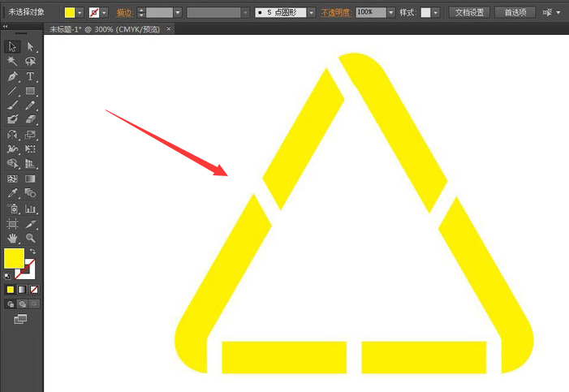Click the 首选项 button
The height and width of the screenshot is (392, 569).
[515, 13]
